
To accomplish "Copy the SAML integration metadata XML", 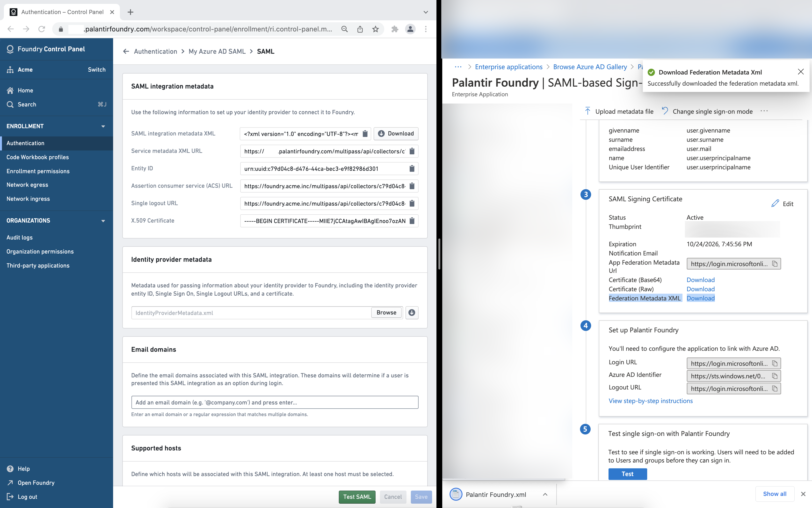I will pyautogui.click(x=365, y=134).
